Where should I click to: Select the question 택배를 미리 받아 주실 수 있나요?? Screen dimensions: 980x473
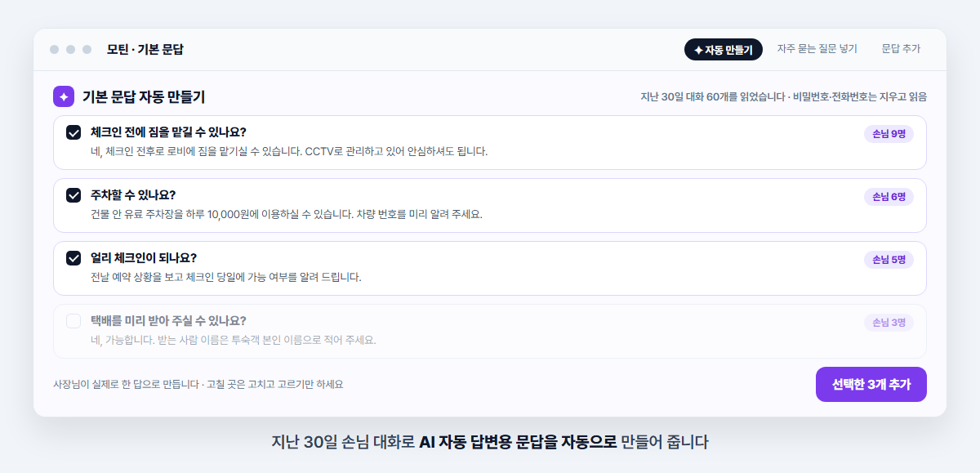(x=168, y=321)
